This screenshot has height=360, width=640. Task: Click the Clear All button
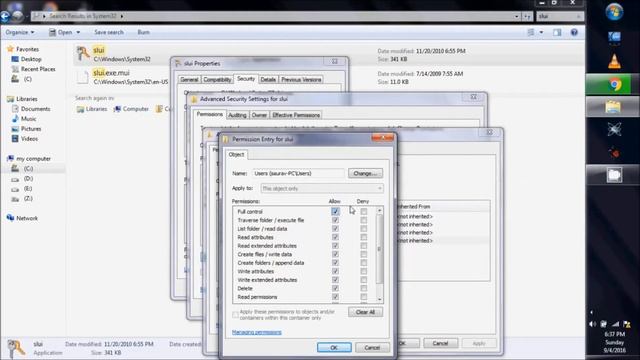coord(365,312)
